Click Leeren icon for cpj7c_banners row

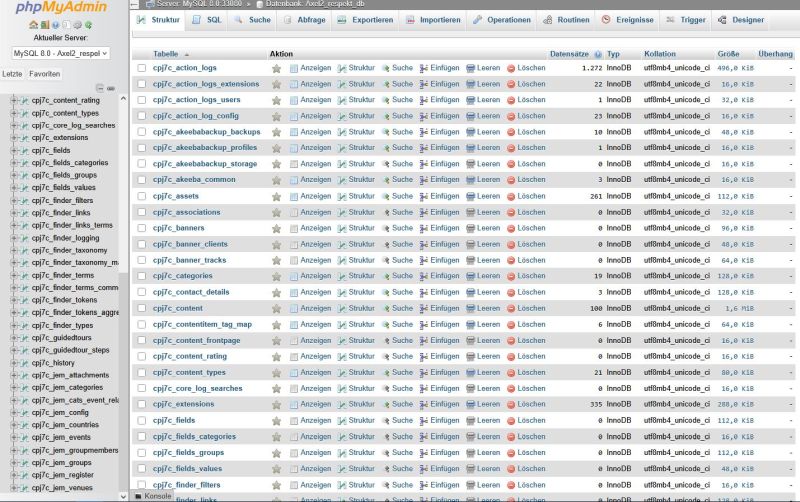[x=470, y=228]
